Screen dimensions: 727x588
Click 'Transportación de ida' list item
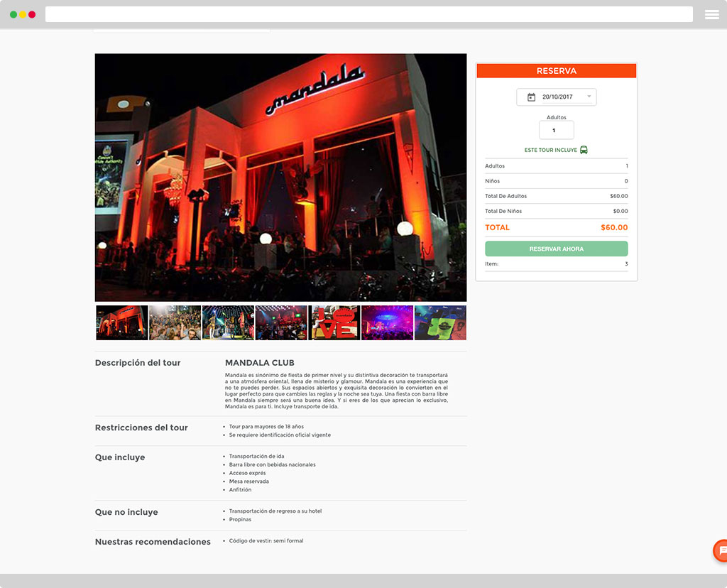(257, 457)
